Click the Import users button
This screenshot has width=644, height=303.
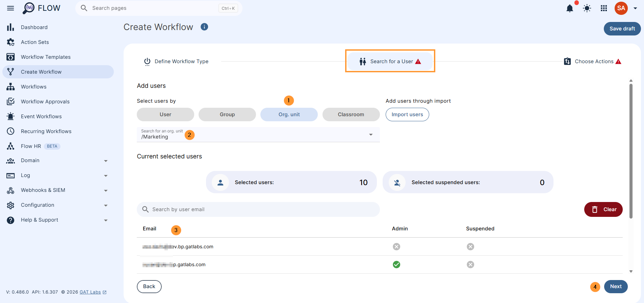(407, 115)
